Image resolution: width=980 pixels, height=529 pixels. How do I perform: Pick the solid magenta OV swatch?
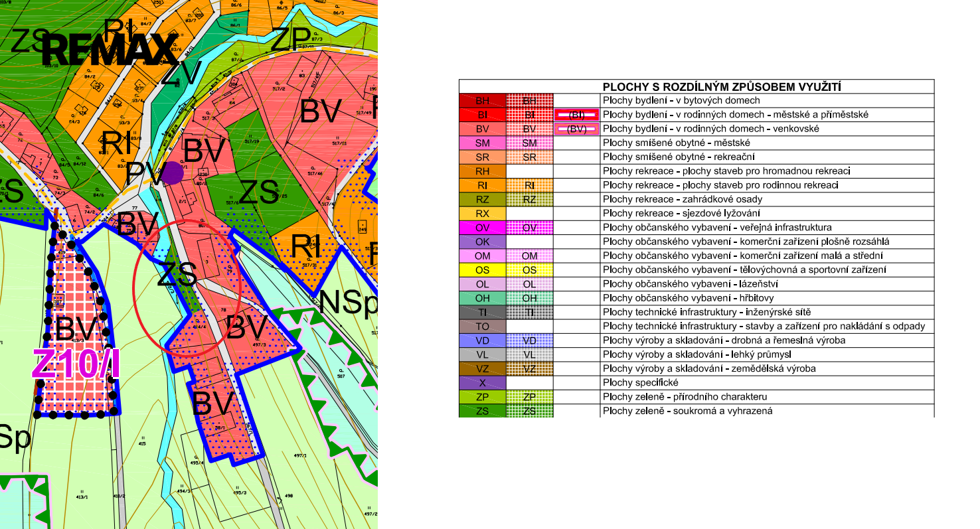pyautogui.click(x=483, y=228)
